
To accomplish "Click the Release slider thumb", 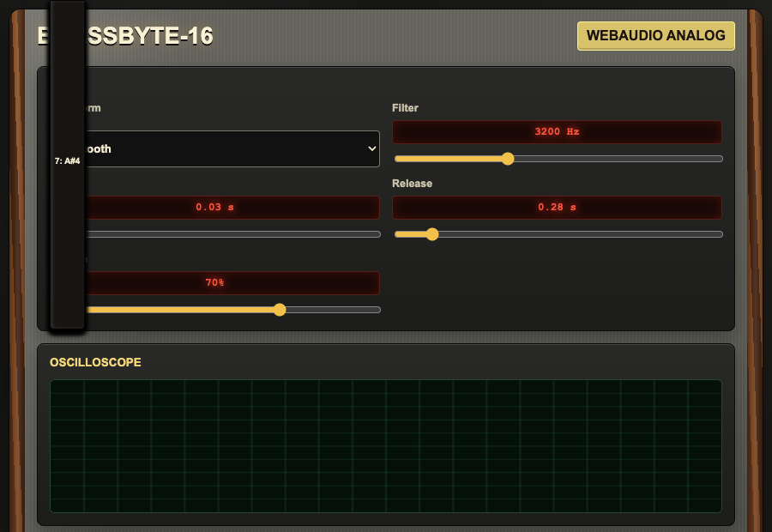I will click(x=431, y=234).
